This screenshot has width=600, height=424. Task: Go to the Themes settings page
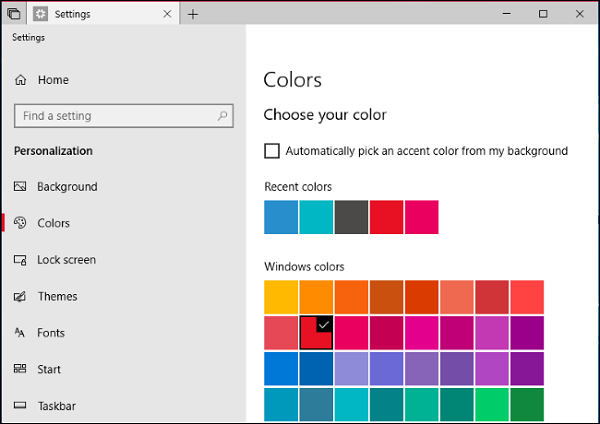pos(57,297)
